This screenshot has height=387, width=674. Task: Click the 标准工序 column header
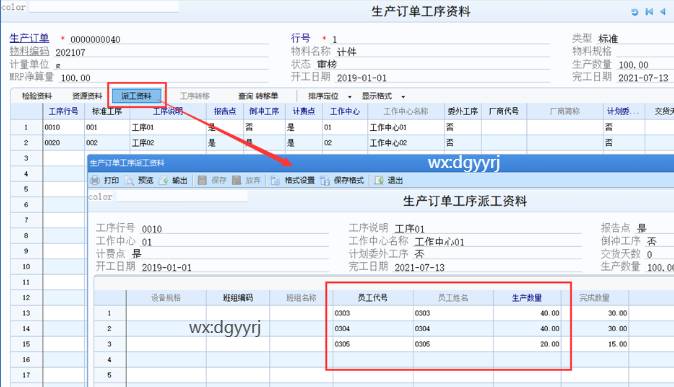[x=107, y=111]
